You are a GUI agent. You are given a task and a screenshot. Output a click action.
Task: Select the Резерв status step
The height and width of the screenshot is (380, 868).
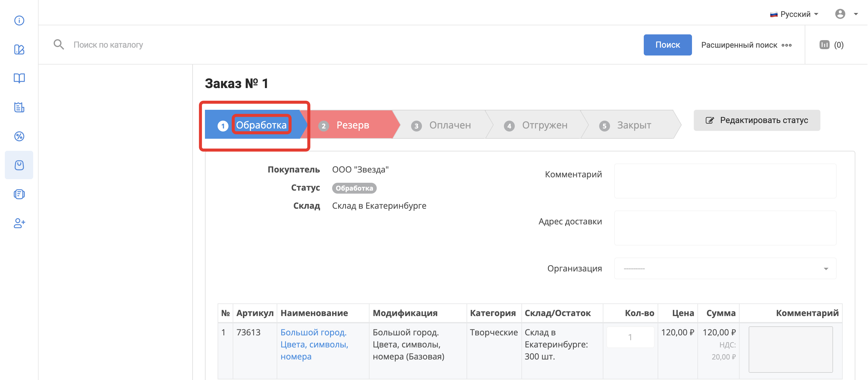[x=352, y=125]
